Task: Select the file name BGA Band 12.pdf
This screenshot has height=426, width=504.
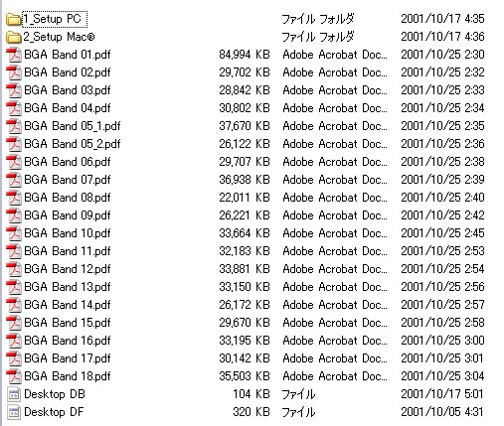Action: 68,269
